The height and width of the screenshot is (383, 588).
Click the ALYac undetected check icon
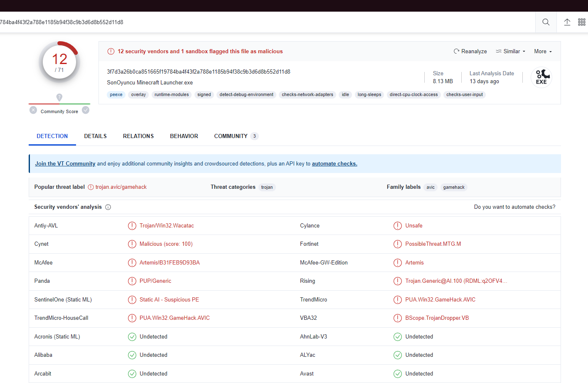pyautogui.click(x=398, y=355)
